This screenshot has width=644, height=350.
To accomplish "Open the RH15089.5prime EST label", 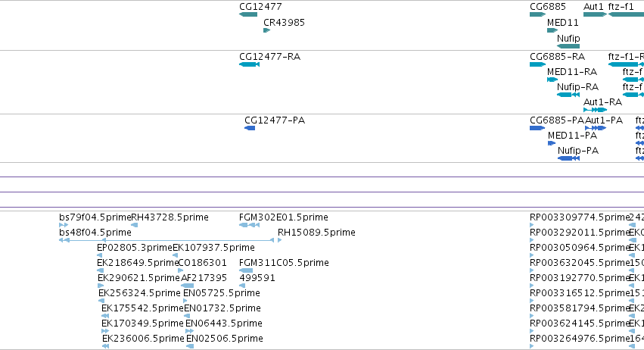I will tap(316, 233).
